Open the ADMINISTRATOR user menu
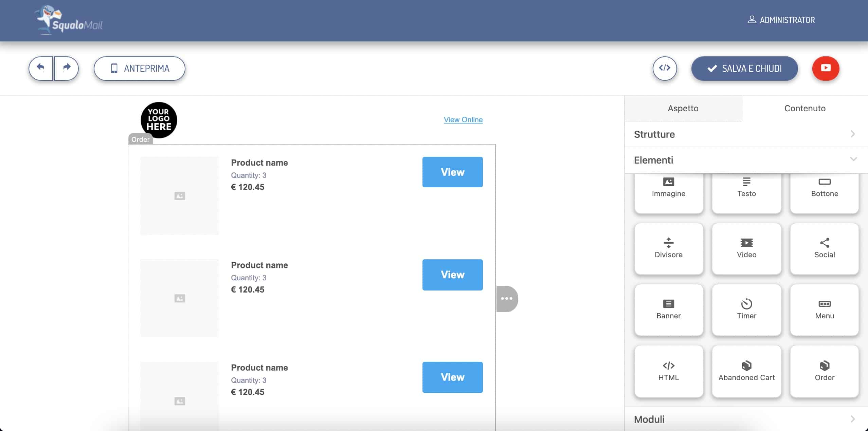This screenshot has height=431, width=868. (x=781, y=20)
